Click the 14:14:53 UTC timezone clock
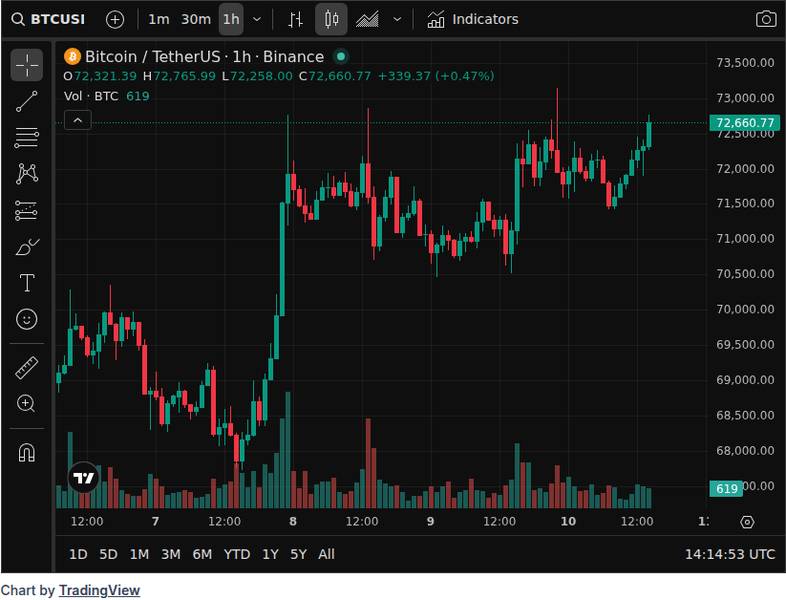The height and width of the screenshot is (600, 786). point(730,554)
